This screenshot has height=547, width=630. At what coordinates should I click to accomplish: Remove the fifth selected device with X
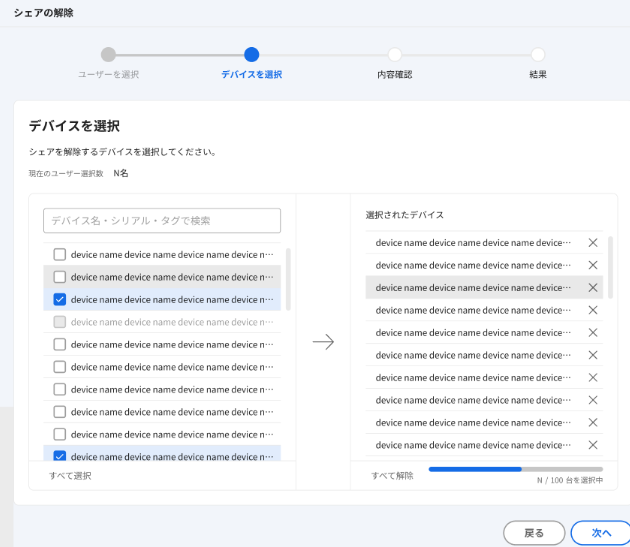click(x=593, y=333)
